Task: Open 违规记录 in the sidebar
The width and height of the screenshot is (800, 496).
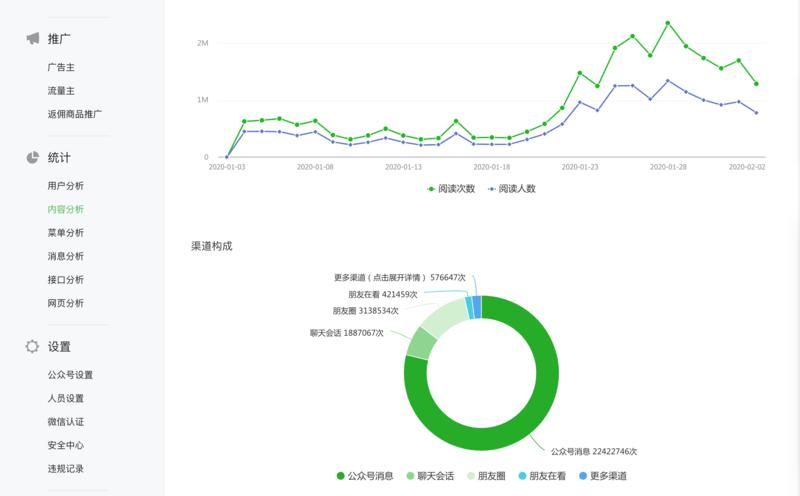Action: tap(66, 469)
